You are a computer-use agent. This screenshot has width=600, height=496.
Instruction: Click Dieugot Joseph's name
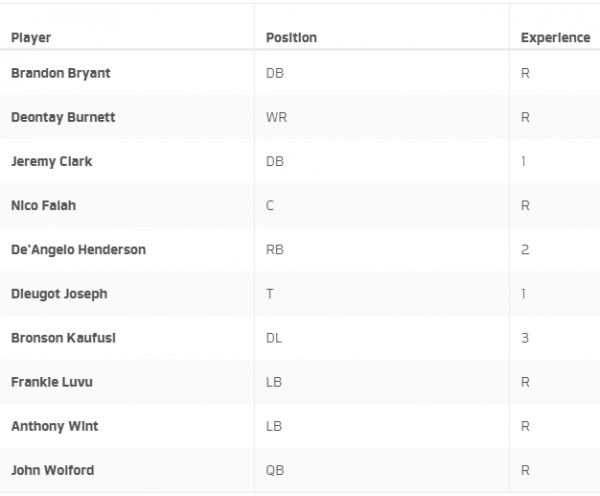pos(59,294)
